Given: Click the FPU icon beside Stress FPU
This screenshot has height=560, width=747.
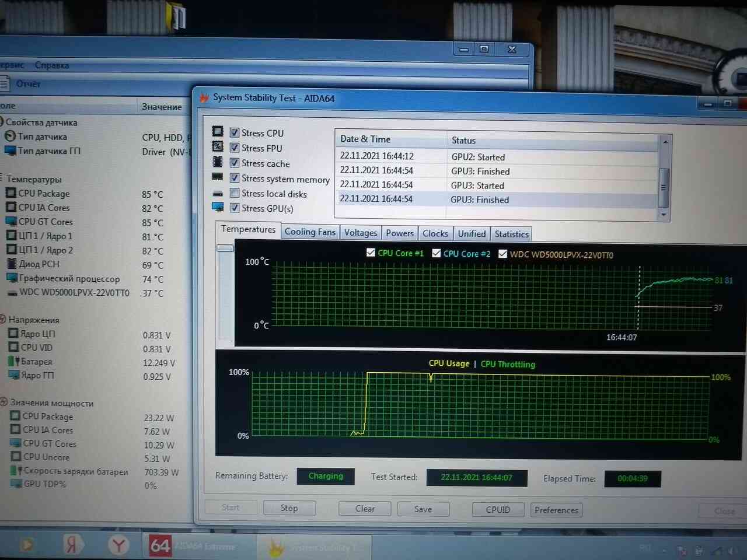Looking at the screenshot, I should coord(218,146).
